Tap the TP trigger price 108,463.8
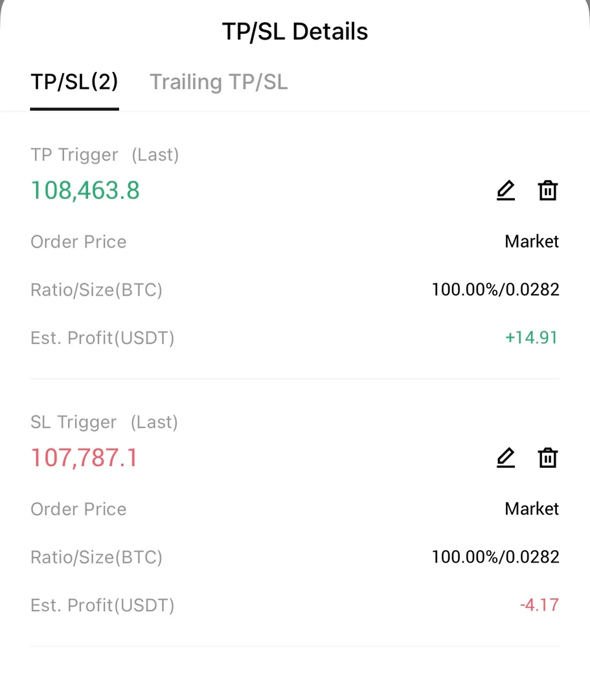 click(85, 191)
